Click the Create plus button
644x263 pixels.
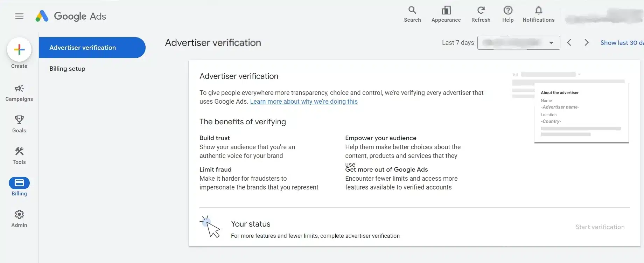[19, 49]
